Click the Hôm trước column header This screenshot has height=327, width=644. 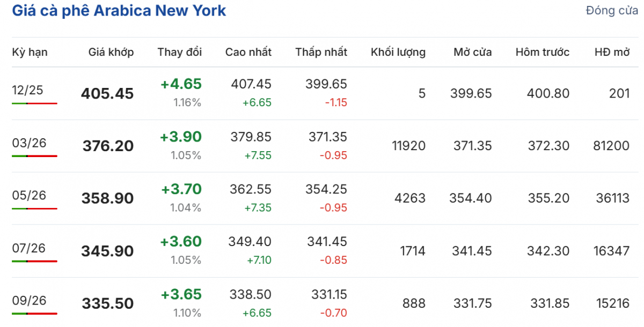(542, 52)
